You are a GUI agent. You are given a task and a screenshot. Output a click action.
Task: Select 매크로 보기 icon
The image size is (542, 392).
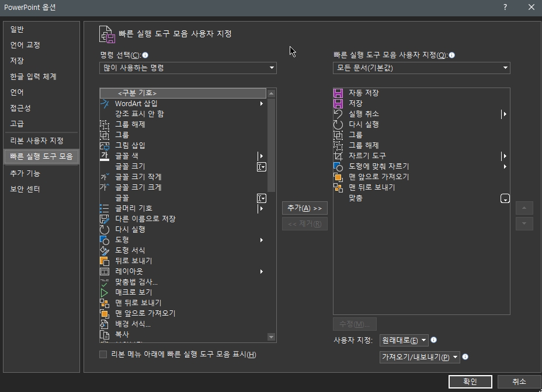[x=105, y=292]
